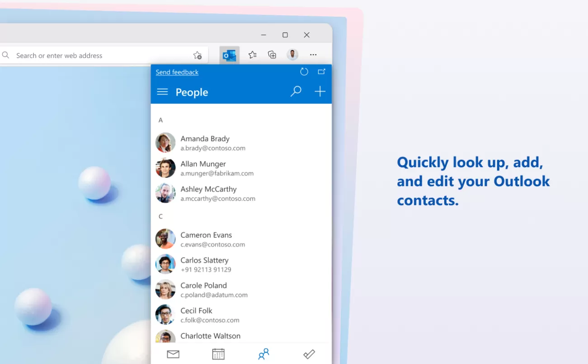588x364 pixels.
Task: Click the section letter A heading
Action: click(x=160, y=120)
